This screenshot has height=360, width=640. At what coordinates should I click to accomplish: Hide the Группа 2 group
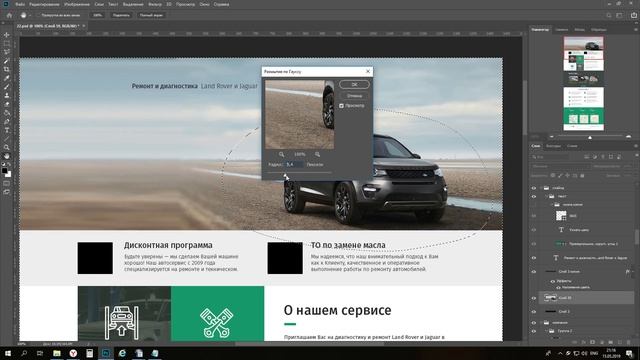533,331
